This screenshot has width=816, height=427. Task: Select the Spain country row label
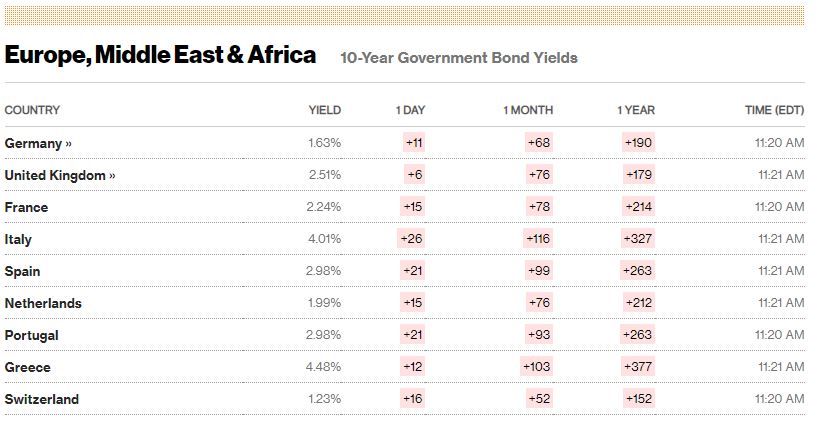22,271
